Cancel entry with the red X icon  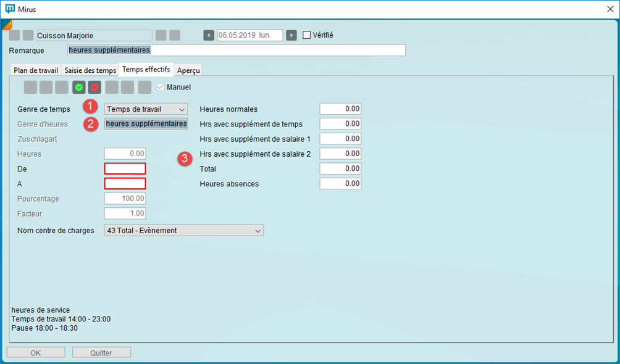point(94,88)
